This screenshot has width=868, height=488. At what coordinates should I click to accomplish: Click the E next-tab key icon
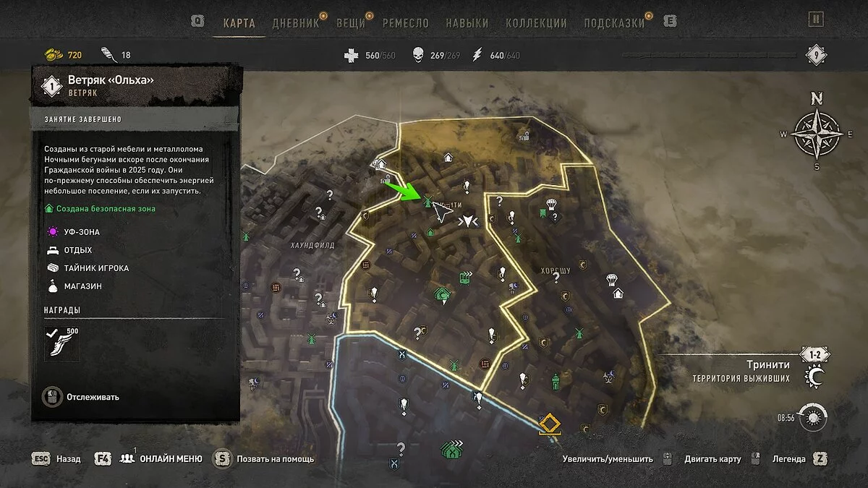tap(670, 22)
